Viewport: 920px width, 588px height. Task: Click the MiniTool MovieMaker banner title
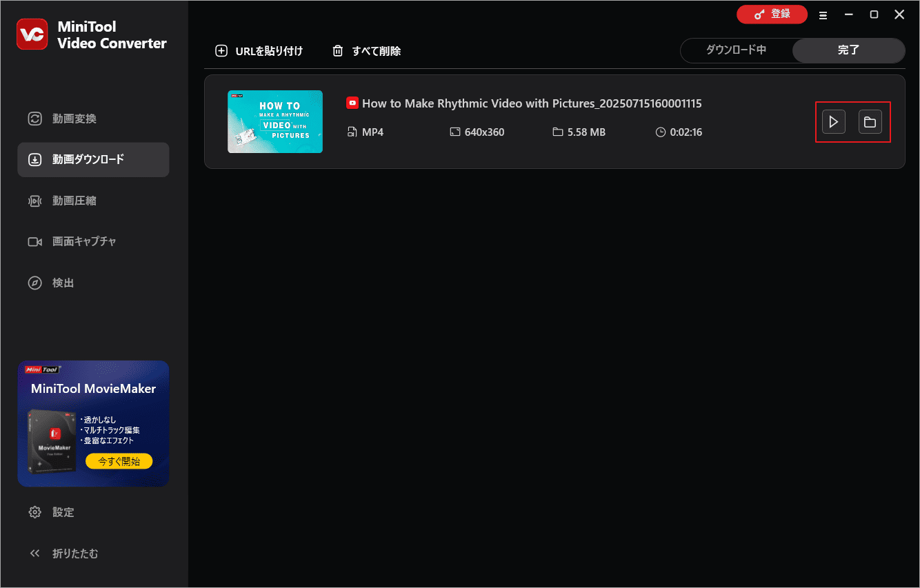coord(93,389)
